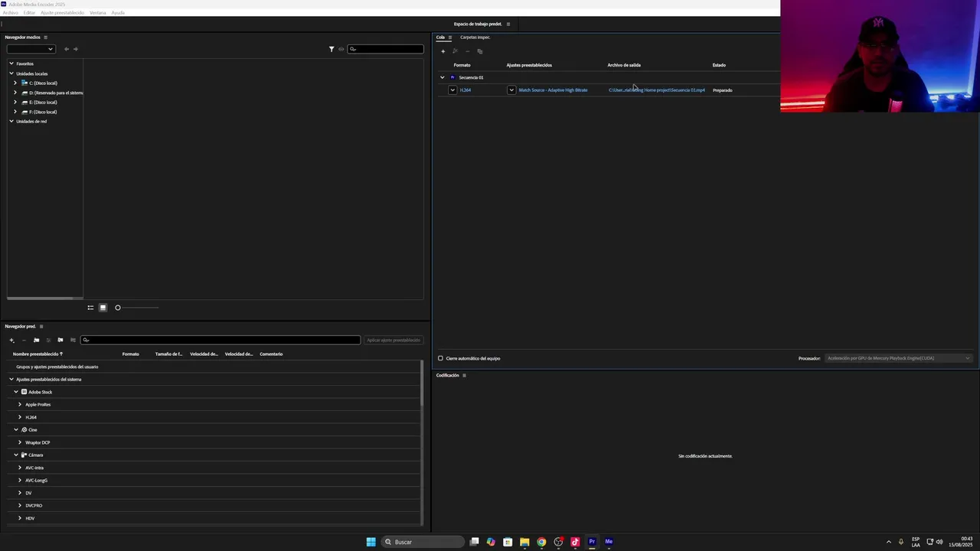Screen dimensions: 980x551
Task: Expand the Apple ProRes preset folder
Action: pos(20,404)
